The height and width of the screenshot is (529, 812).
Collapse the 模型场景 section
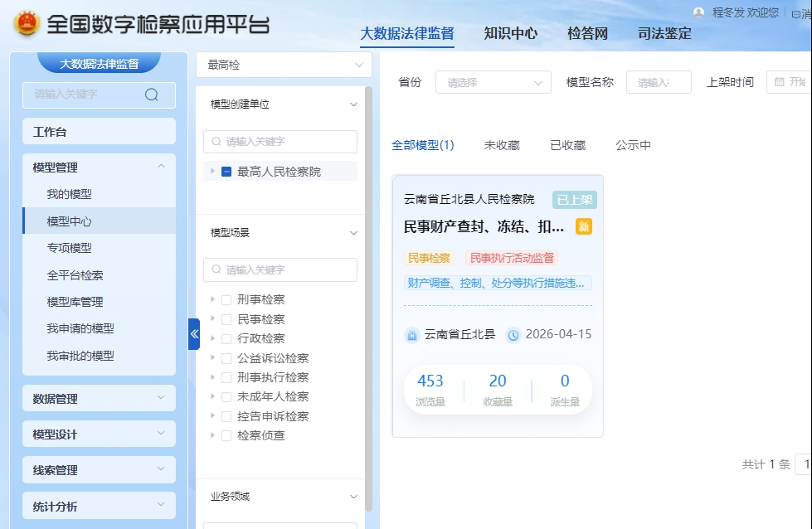353,232
